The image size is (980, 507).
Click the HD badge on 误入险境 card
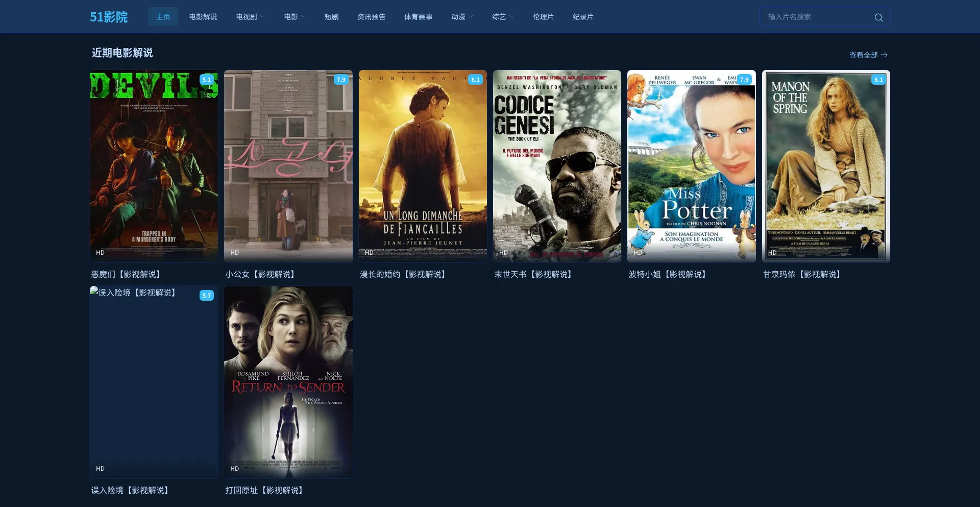(101, 469)
